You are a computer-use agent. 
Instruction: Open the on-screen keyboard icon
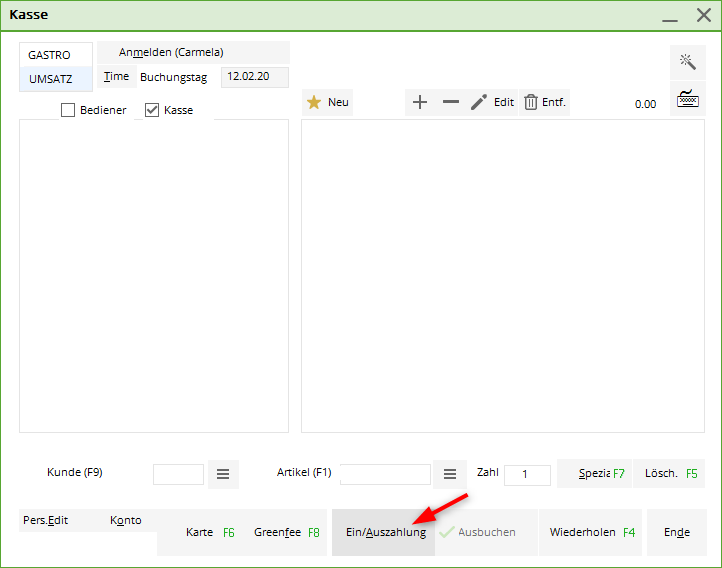point(687,99)
